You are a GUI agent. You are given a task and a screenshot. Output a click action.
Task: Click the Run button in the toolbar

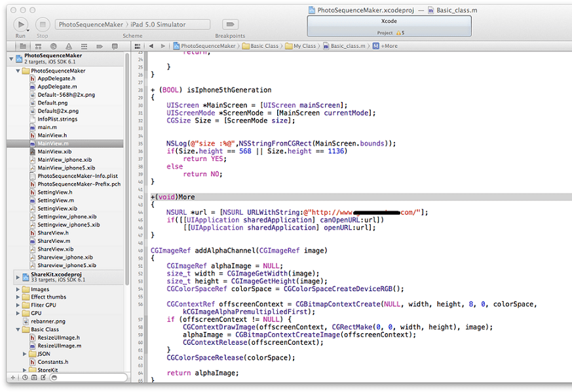coord(21,24)
